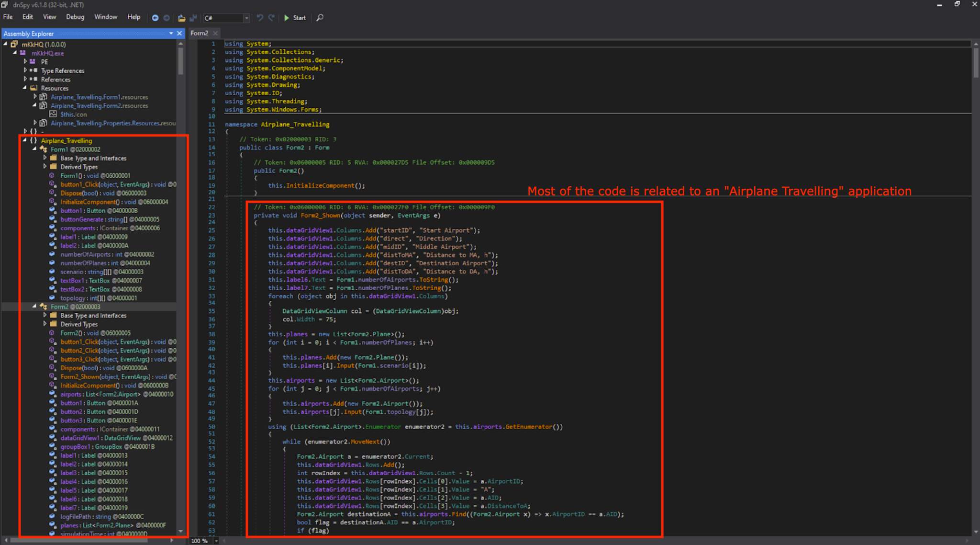This screenshot has height=545, width=980.
Task: Click the Navigate Forward arrow icon
Action: point(167,18)
